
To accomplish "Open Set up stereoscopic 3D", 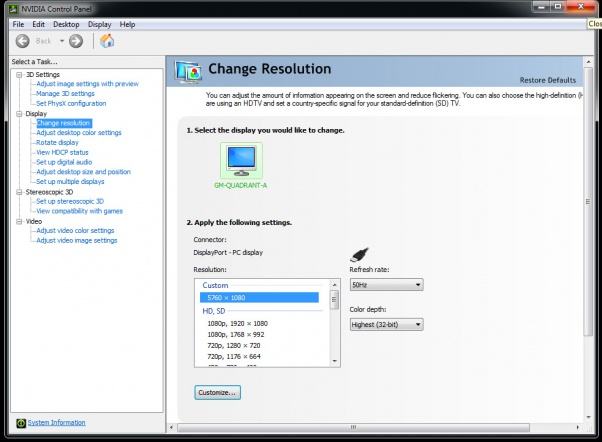I will pos(70,201).
